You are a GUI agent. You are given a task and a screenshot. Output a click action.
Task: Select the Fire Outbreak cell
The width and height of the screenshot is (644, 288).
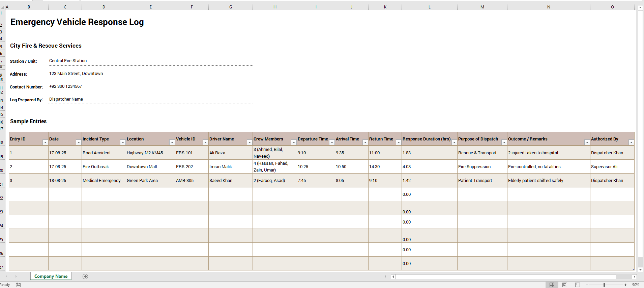[x=104, y=167]
